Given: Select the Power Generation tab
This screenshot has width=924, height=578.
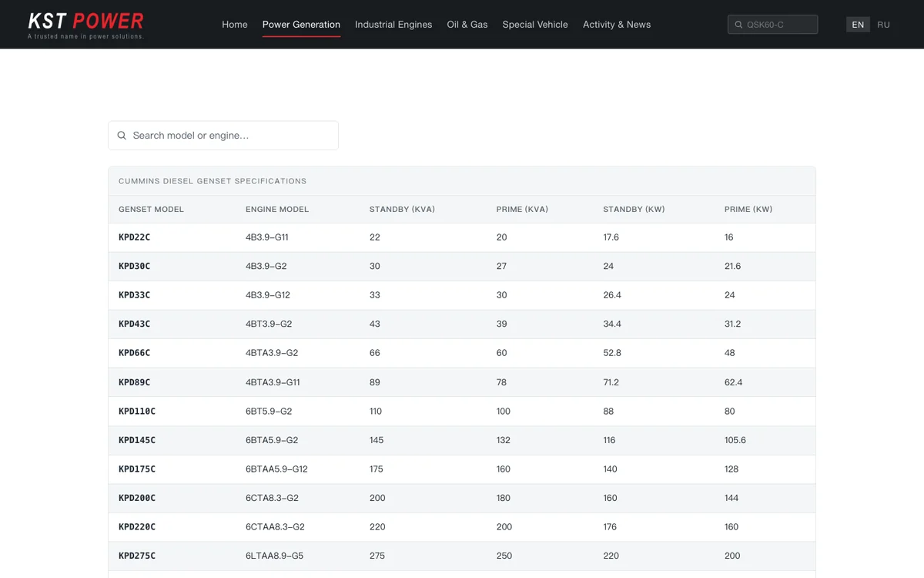Looking at the screenshot, I should click(301, 25).
